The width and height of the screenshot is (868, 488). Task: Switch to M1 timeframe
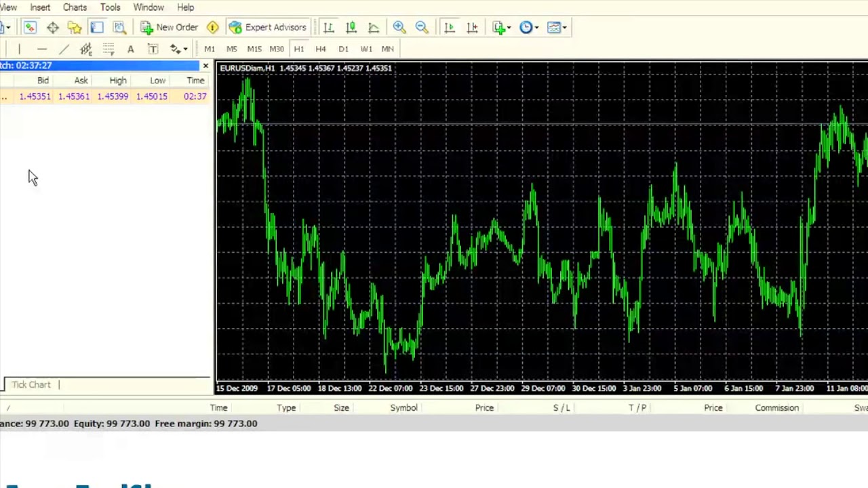point(210,49)
